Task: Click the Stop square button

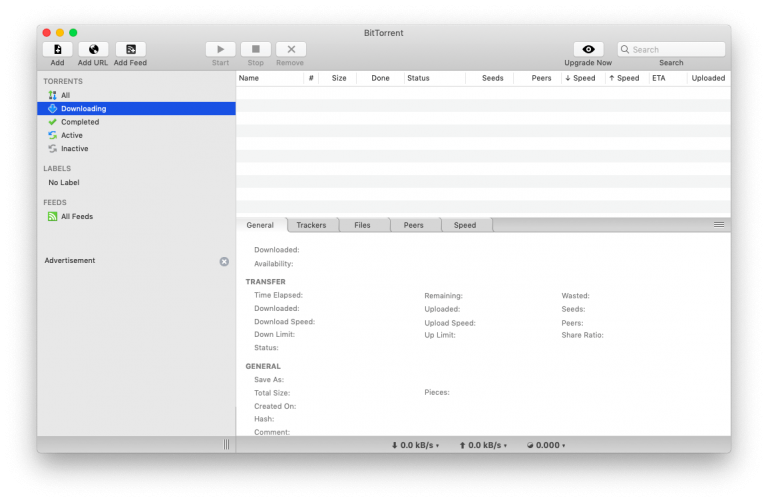Action: tap(256, 49)
